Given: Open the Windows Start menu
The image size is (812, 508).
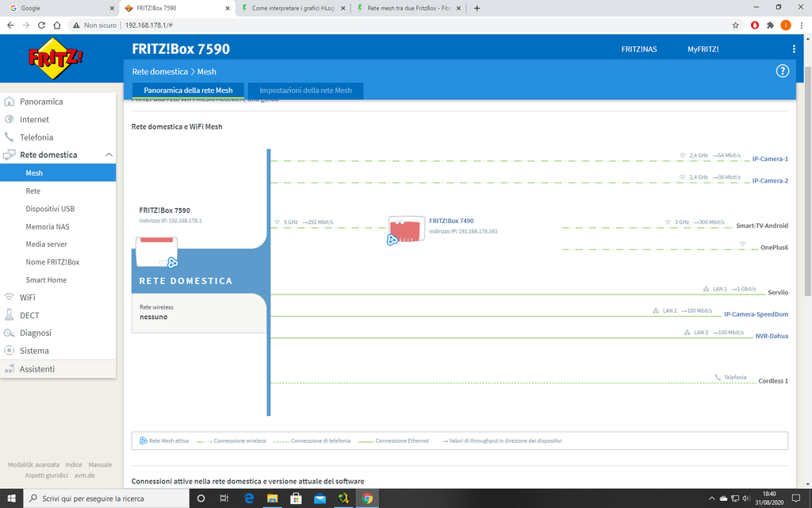Looking at the screenshot, I should tap(11, 498).
